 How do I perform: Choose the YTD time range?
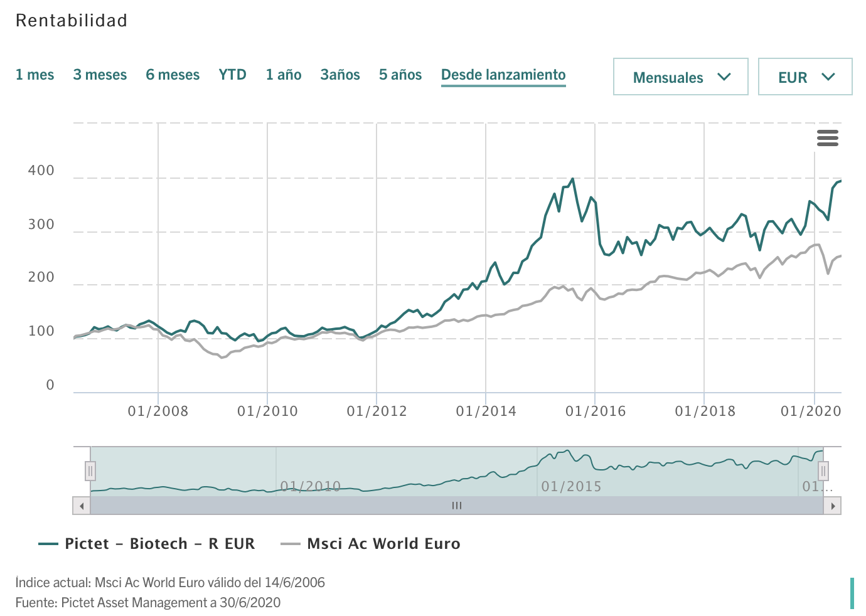232,75
